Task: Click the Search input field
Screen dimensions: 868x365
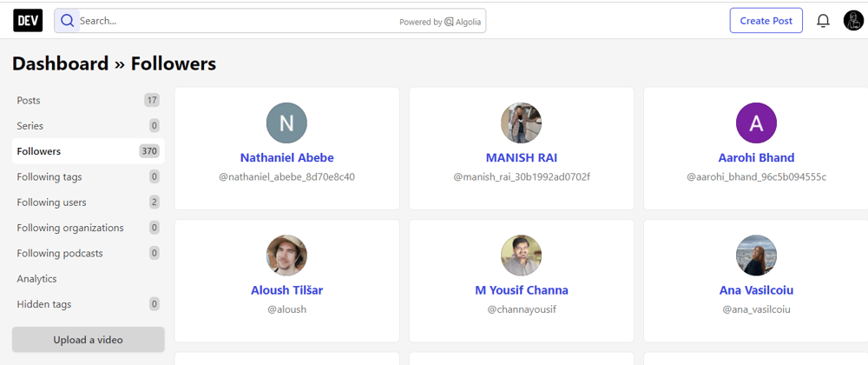Action: (x=238, y=21)
